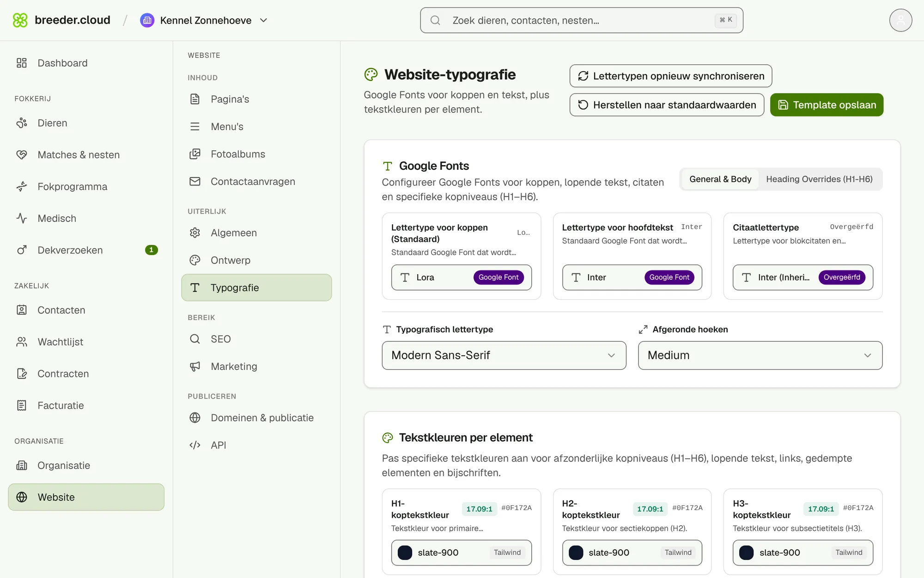Focus the Zoek dieren, contacten, nesten search field
The height and width of the screenshot is (578, 924).
pos(582,20)
